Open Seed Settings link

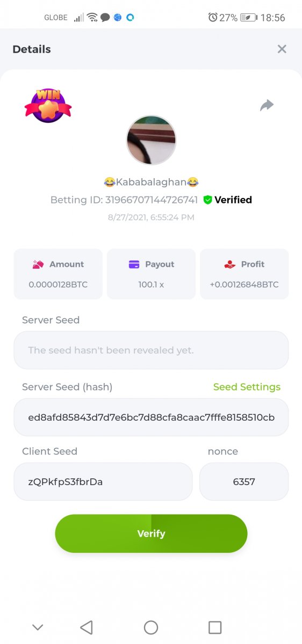click(x=247, y=387)
